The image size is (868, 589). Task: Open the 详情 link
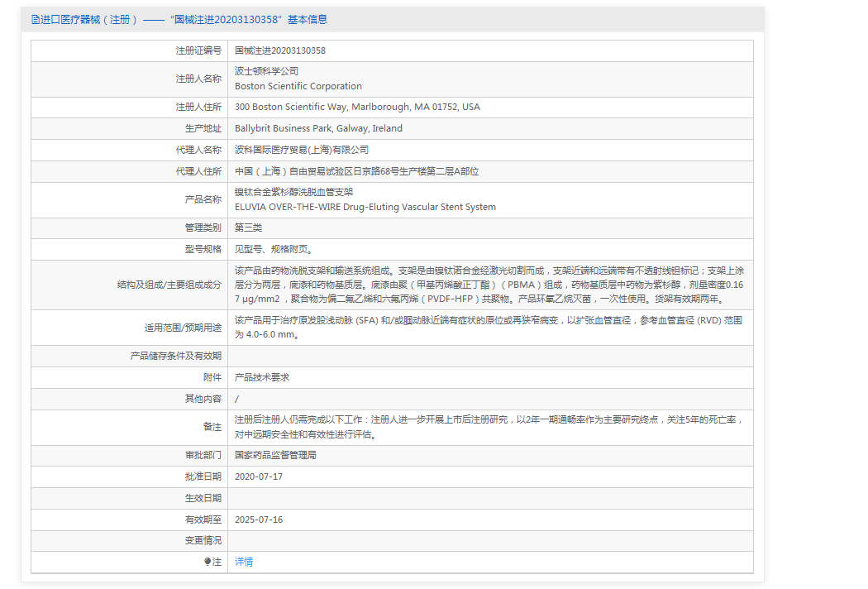pyautogui.click(x=244, y=562)
